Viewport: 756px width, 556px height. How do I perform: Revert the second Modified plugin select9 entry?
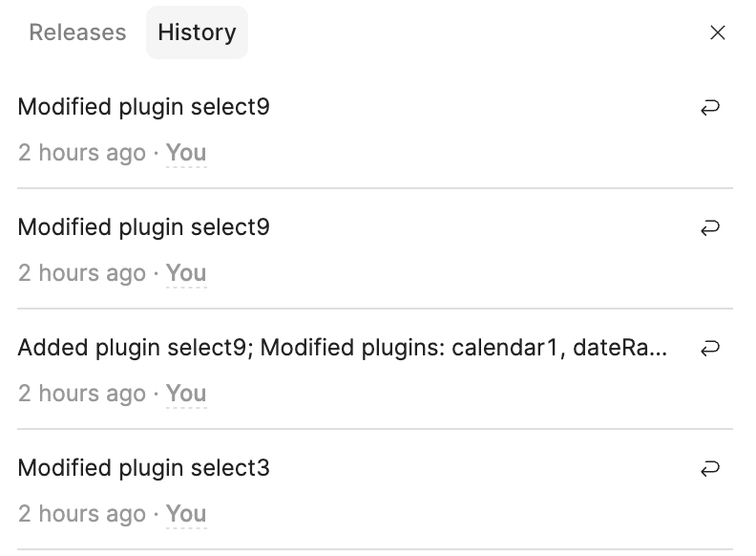(709, 228)
